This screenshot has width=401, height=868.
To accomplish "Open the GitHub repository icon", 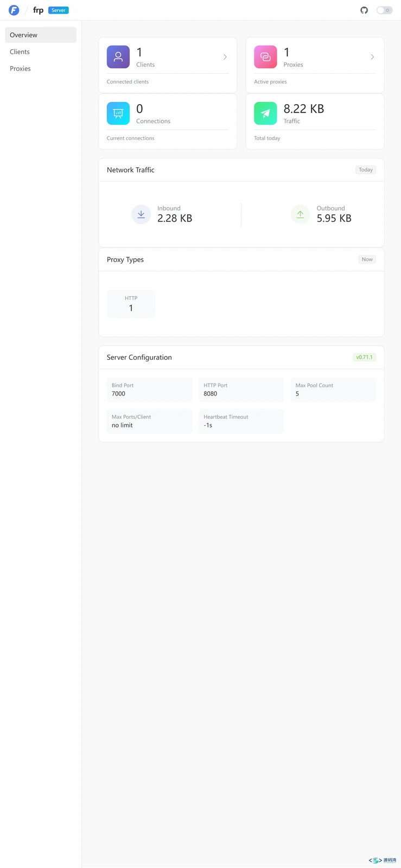I will pos(364,10).
